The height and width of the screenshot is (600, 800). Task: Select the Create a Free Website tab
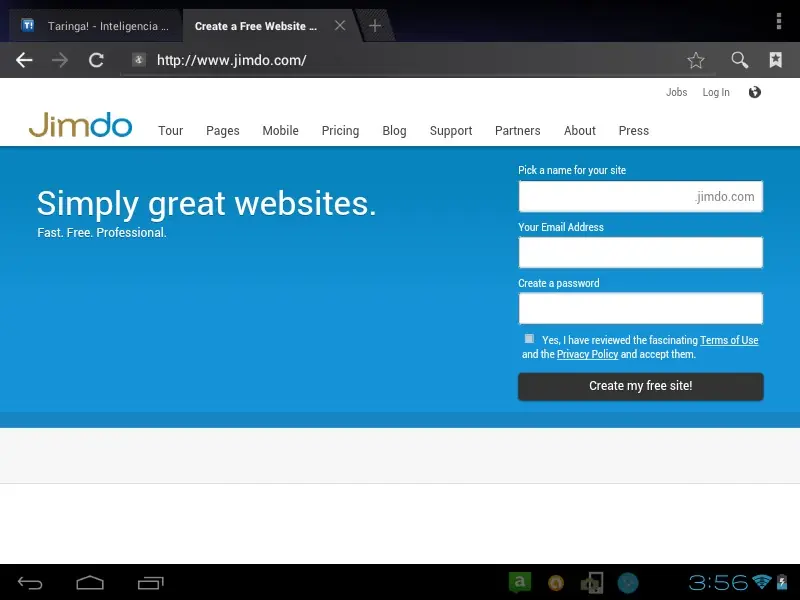click(x=256, y=26)
